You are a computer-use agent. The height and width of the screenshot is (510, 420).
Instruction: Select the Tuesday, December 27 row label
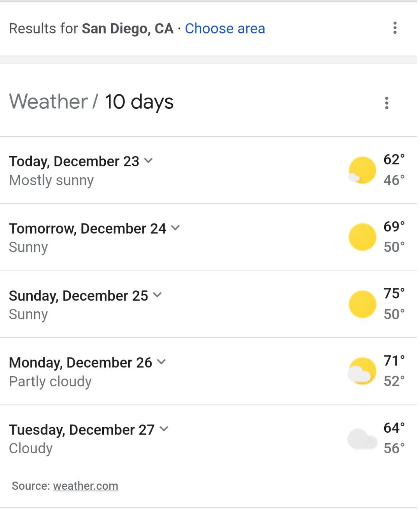[x=82, y=430]
